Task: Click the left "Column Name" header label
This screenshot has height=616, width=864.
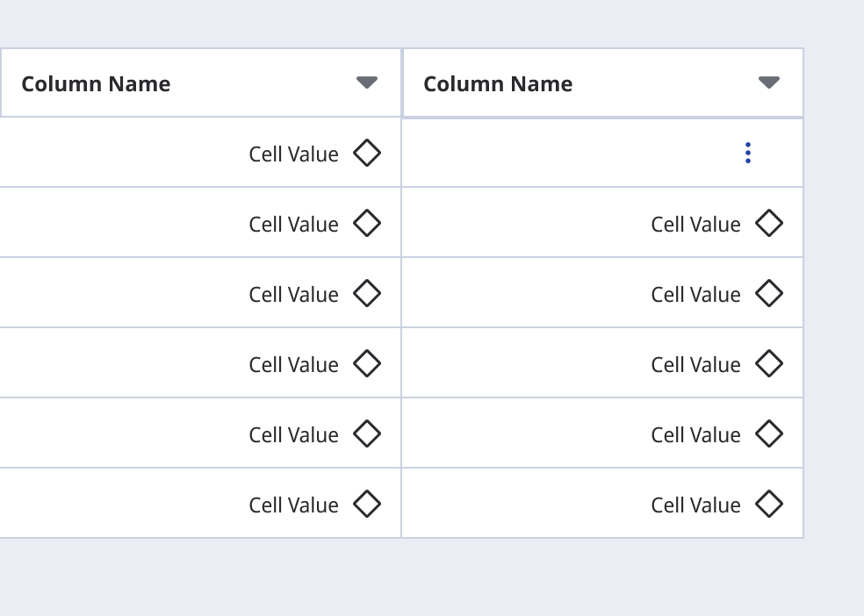Action: [x=96, y=84]
